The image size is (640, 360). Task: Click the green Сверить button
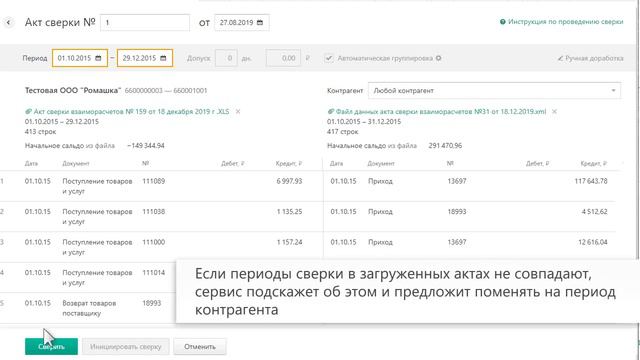click(x=51, y=347)
